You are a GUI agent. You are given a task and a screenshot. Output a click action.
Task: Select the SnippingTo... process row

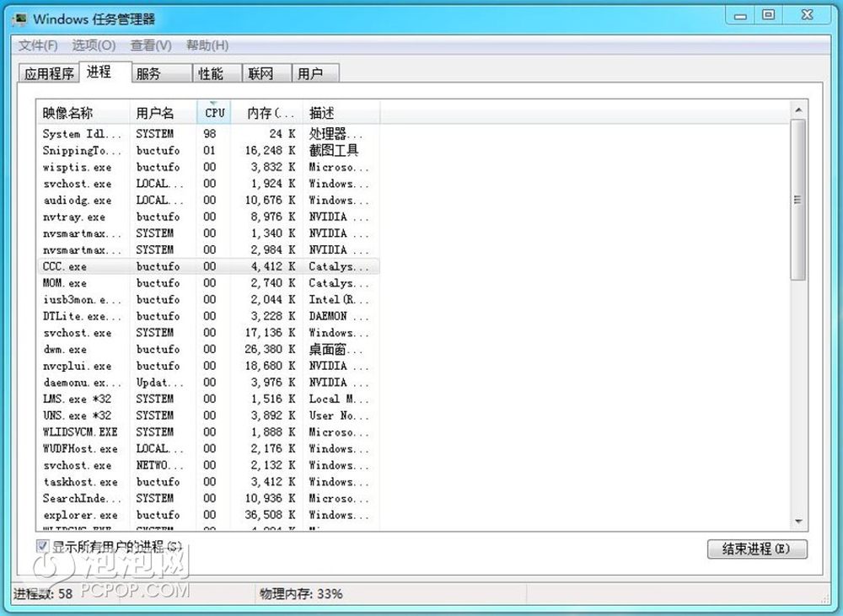click(x=208, y=151)
